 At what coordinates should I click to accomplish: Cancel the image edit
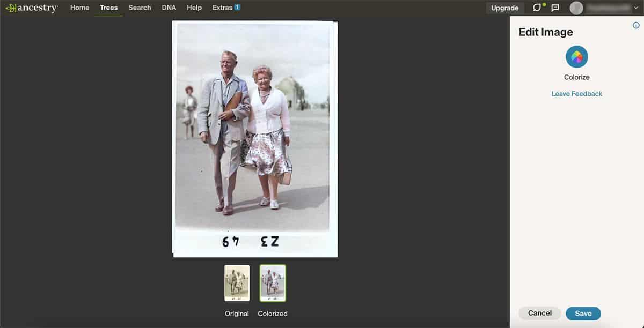tap(539, 313)
